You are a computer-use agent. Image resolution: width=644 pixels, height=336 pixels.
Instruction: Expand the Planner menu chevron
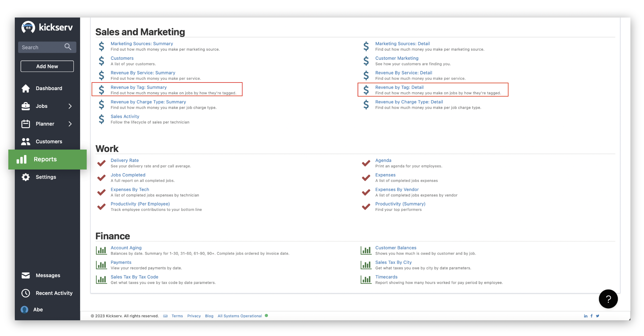tap(70, 124)
